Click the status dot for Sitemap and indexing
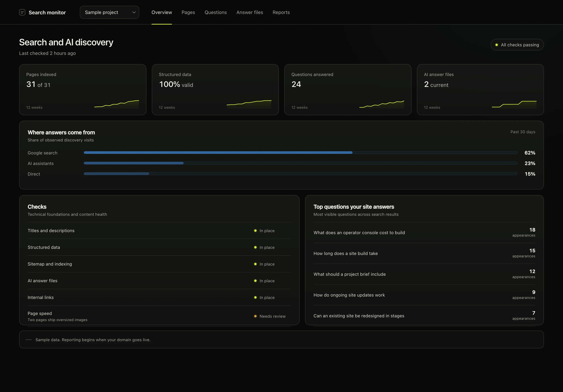 [255, 264]
